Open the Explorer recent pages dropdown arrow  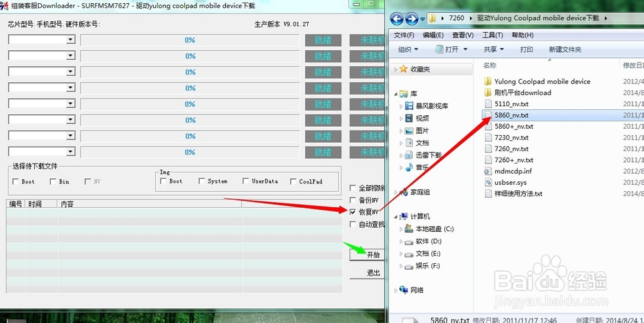point(422,19)
